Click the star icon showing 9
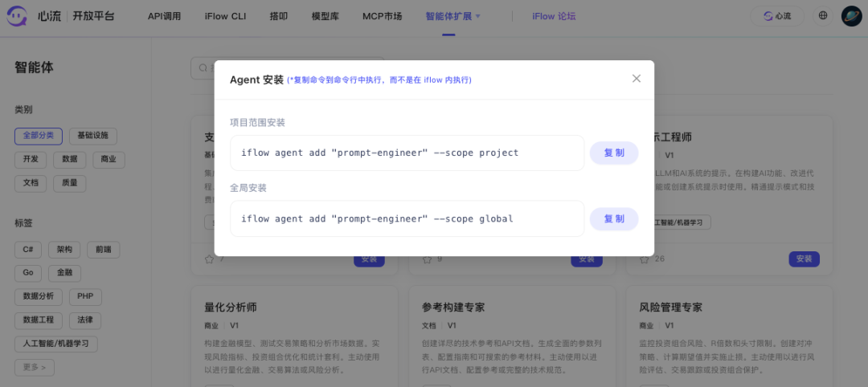868x387 pixels. coord(428,259)
